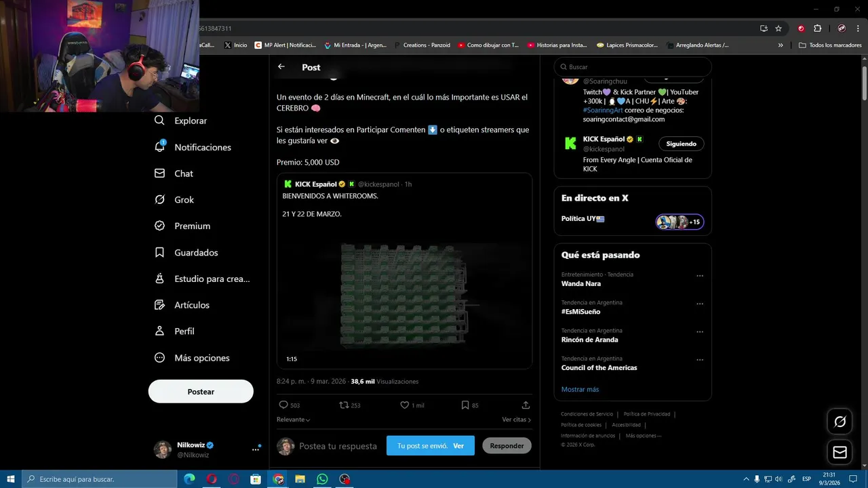Image resolution: width=868 pixels, height=488 pixels.
Task: Open Política UY live space
Action: point(583,219)
